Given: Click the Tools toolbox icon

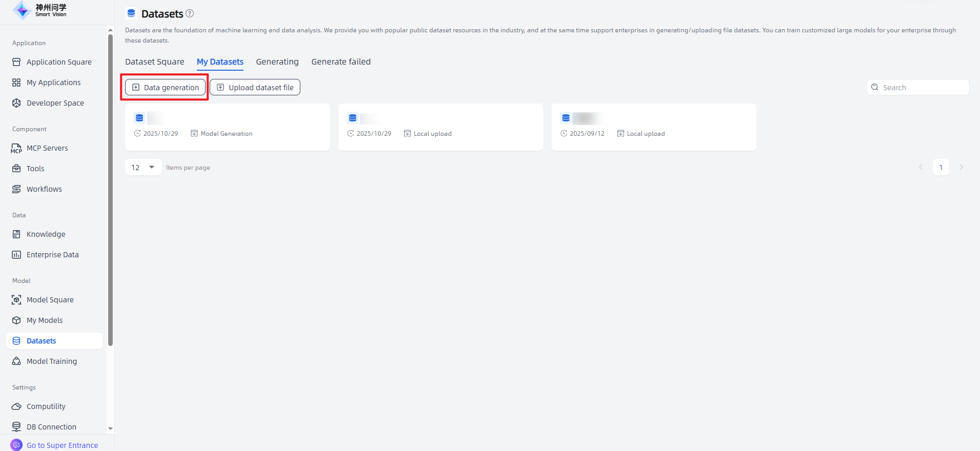Looking at the screenshot, I should (x=16, y=169).
